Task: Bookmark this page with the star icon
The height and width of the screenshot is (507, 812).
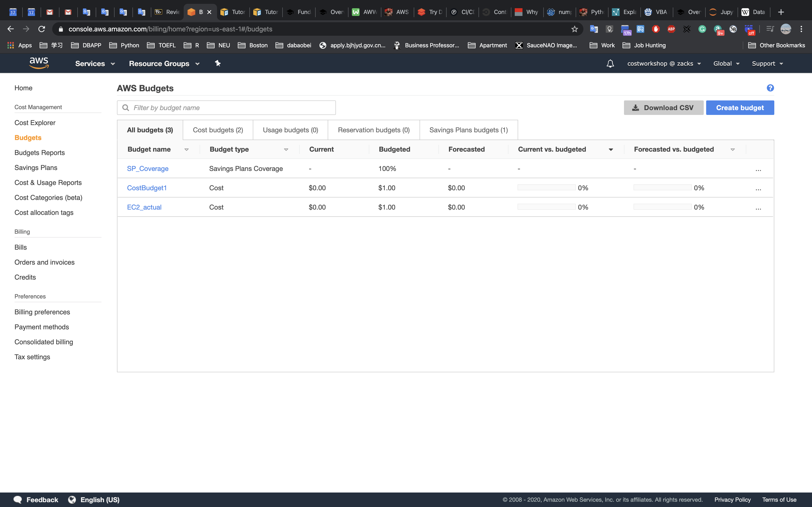Action: point(574,29)
